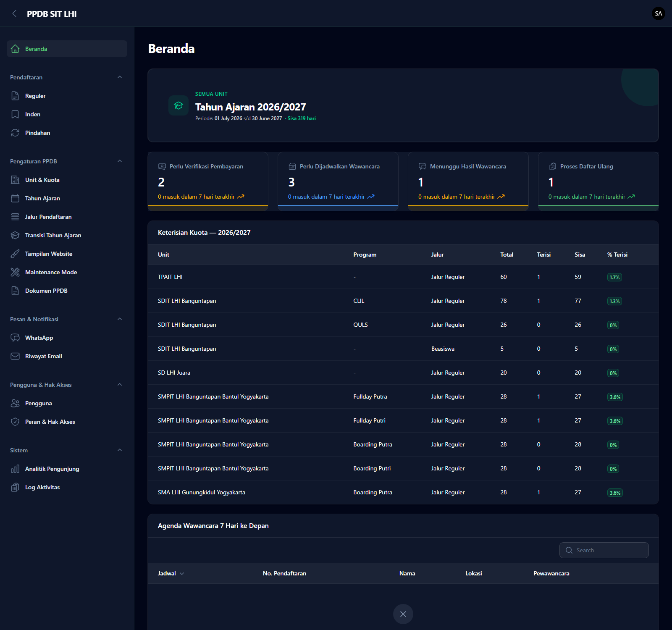Click the Boarding Putri program cell

[372, 468]
